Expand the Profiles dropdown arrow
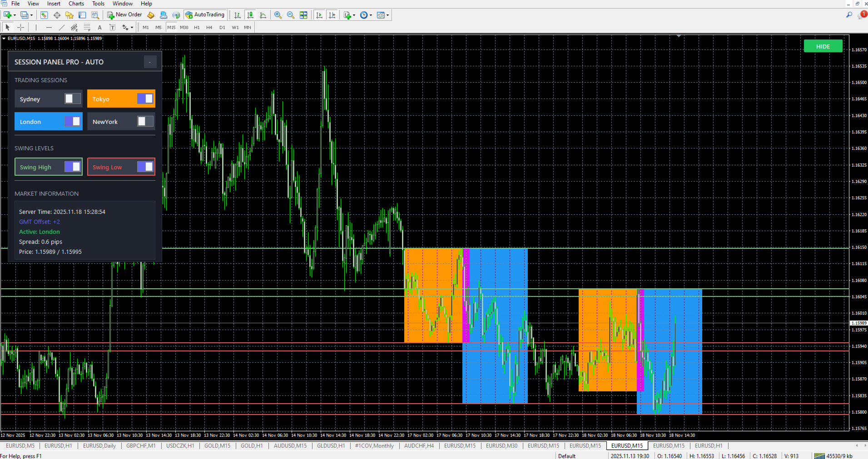This screenshot has height=459, width=868. coord(32,15)
